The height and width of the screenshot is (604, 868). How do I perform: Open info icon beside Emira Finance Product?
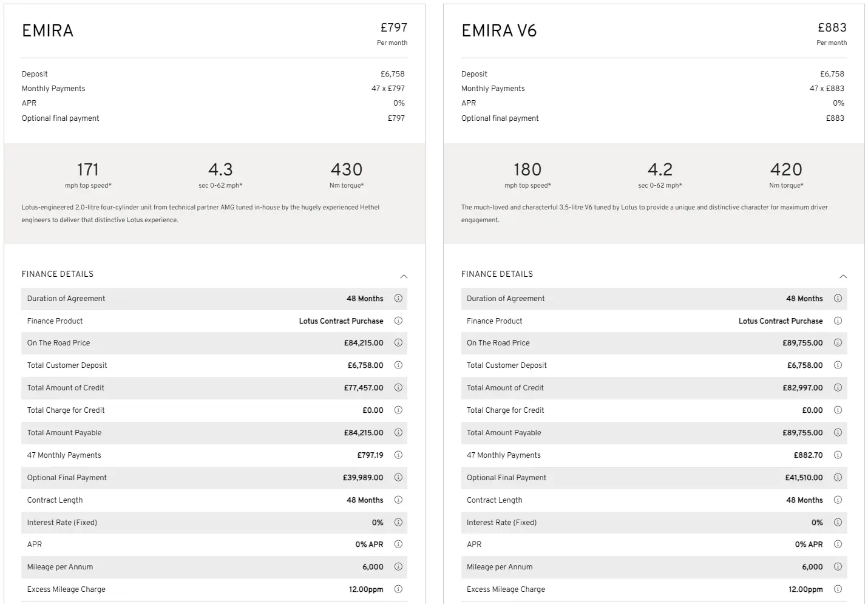tap(398, 321)
